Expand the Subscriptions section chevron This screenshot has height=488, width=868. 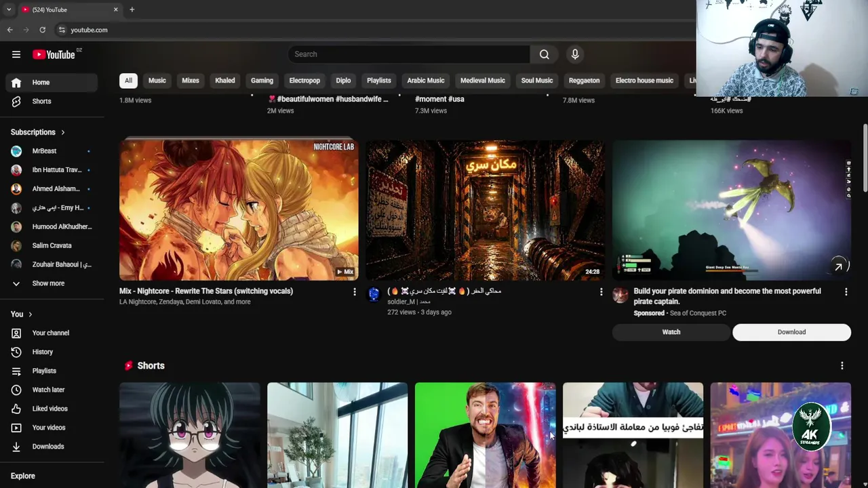point(63,132)
